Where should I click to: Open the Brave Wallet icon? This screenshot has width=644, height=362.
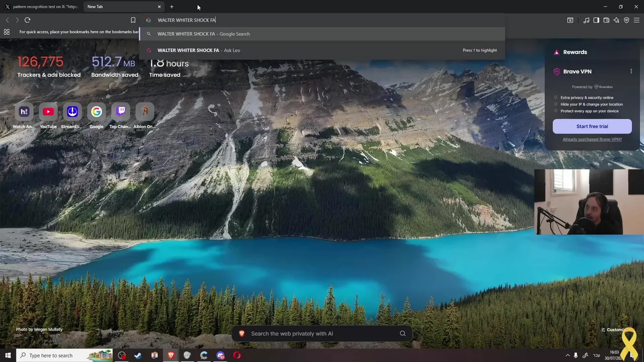(606, 20)
